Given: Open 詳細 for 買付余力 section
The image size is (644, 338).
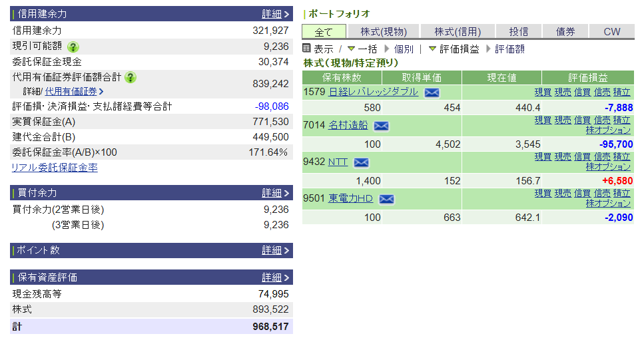Looking at the screenshot, I should click(x=276, y=193).
